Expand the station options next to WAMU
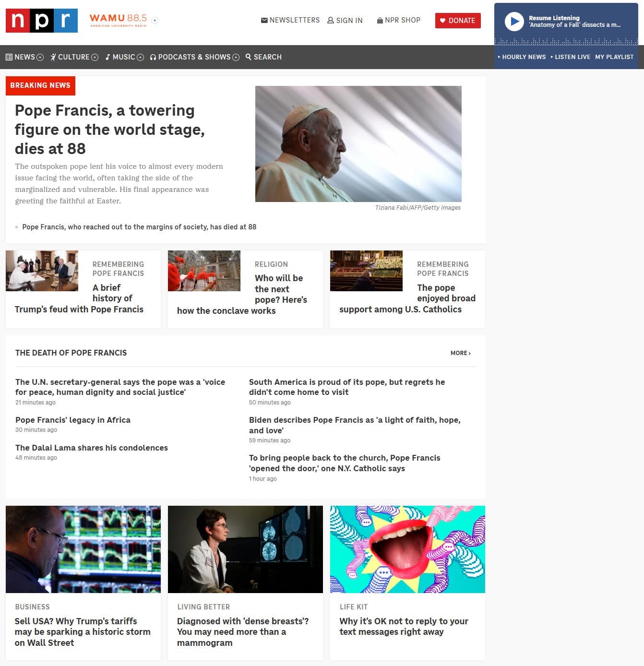 [x=155, y=20]
